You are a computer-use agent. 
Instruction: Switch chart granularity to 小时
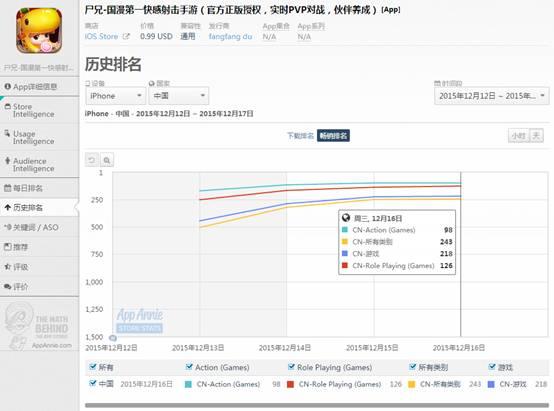coord(519,136)
